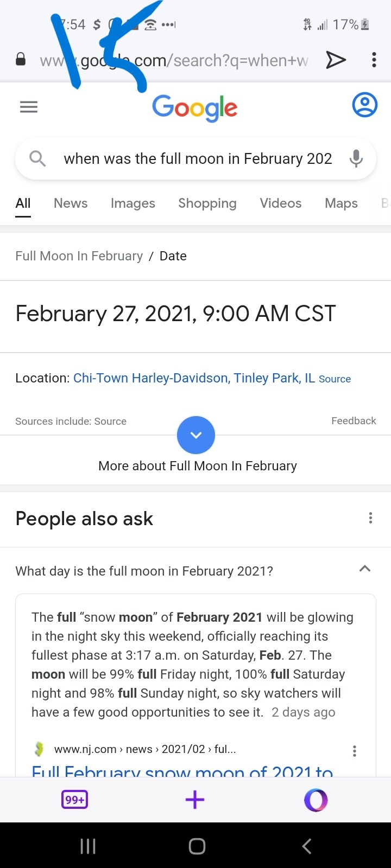
Task: Tap the Google logo
Action: pos(195,107)
